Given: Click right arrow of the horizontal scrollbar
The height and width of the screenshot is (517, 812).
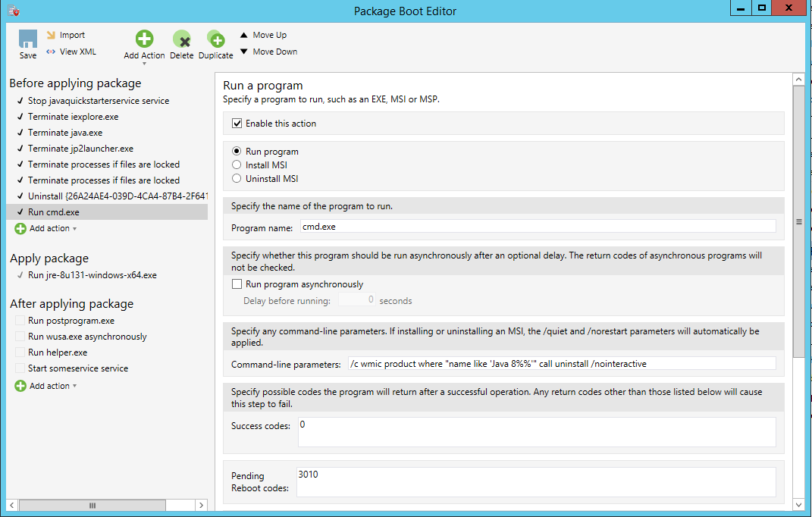Looking at the screenshot, I should 202,505.
